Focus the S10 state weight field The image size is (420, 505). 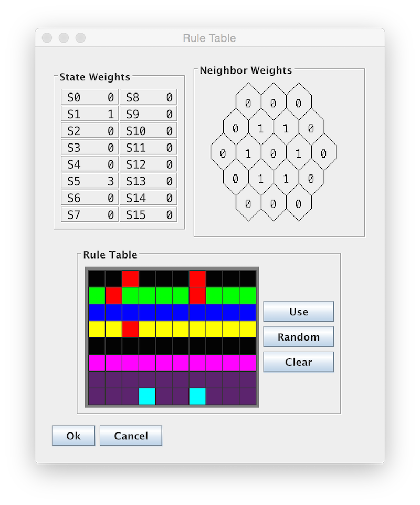[x=149, y=130]
